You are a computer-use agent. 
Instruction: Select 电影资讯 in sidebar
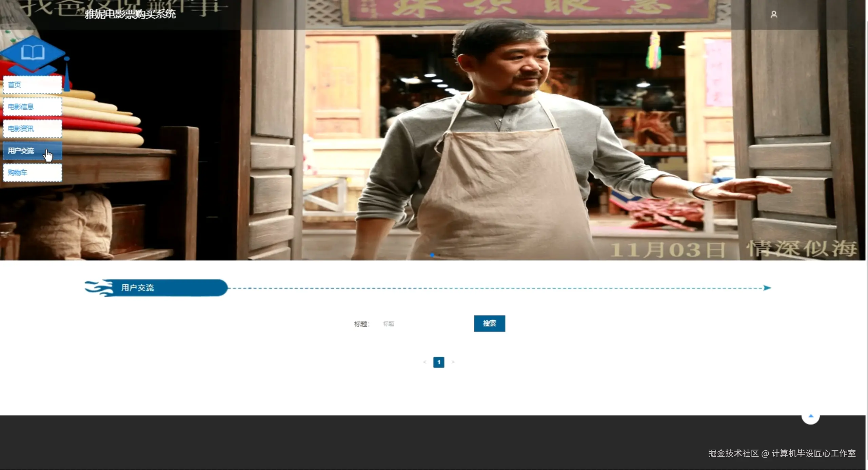[x=32, y=129]
